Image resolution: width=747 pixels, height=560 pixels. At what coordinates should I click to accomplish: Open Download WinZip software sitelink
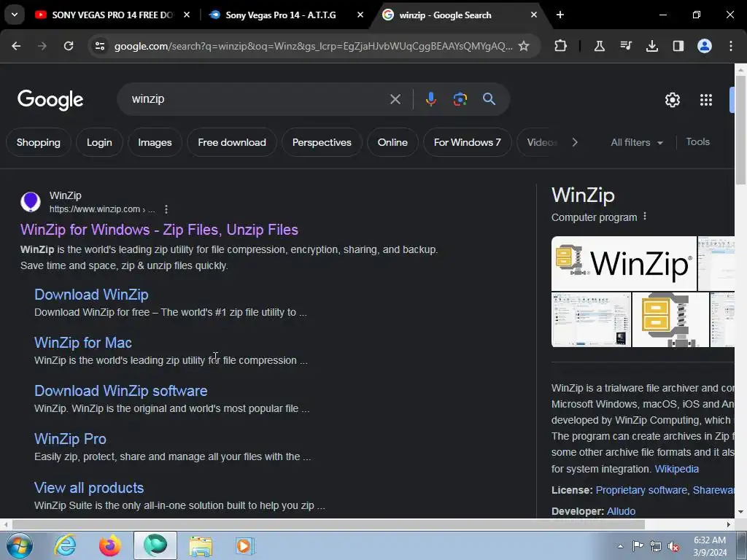coord(120,391)
